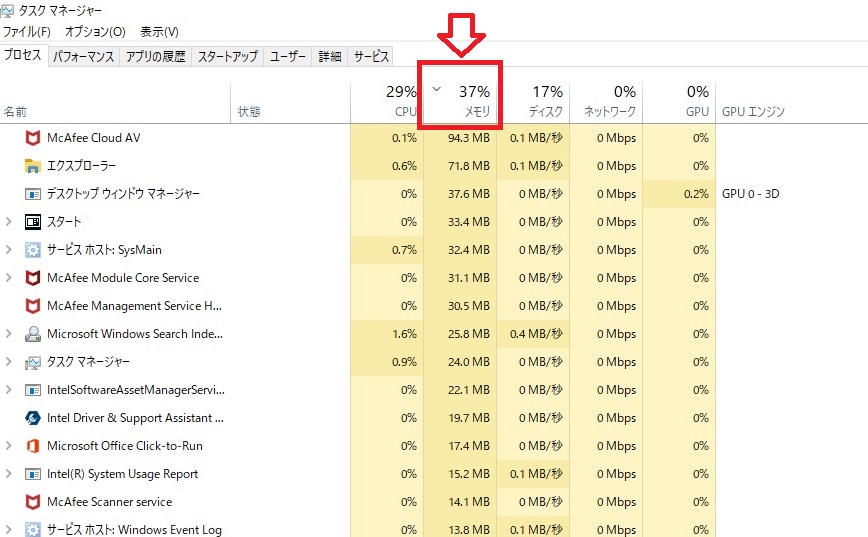Select Intel Driver & Support Assistant process name
This screenshot has height=537, width=868.
coord(136,418)
